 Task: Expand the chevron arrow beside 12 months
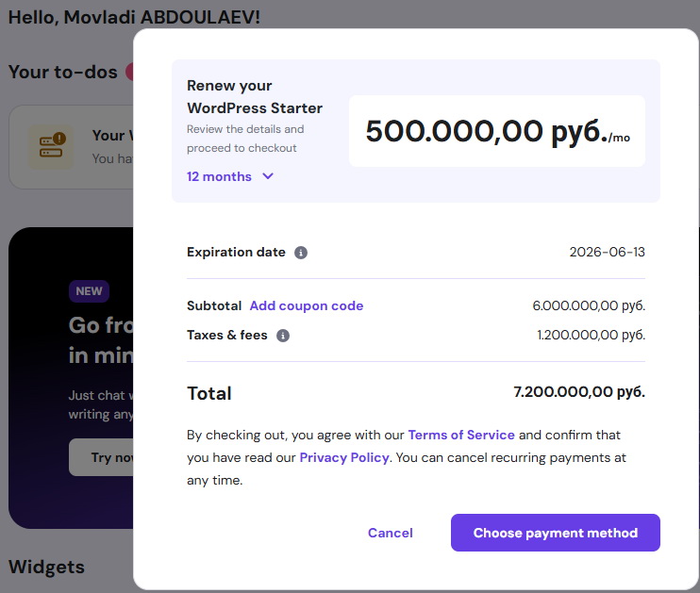(x=268, y=176)
